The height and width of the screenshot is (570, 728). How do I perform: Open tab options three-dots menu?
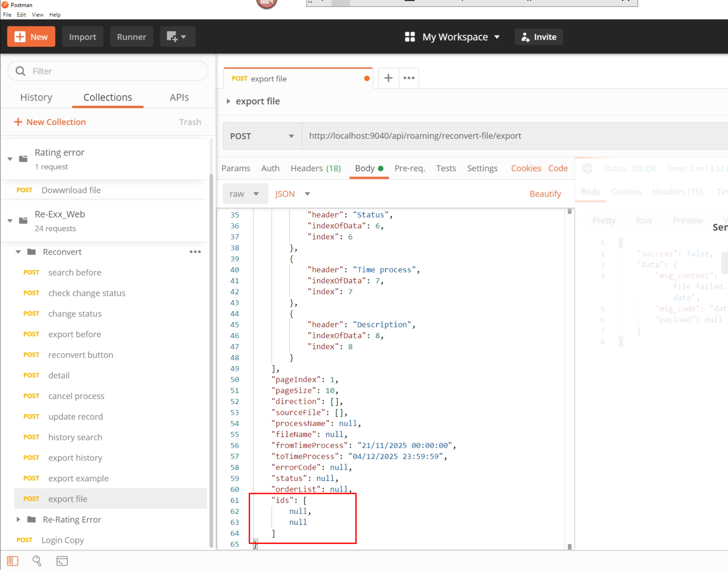409,78
